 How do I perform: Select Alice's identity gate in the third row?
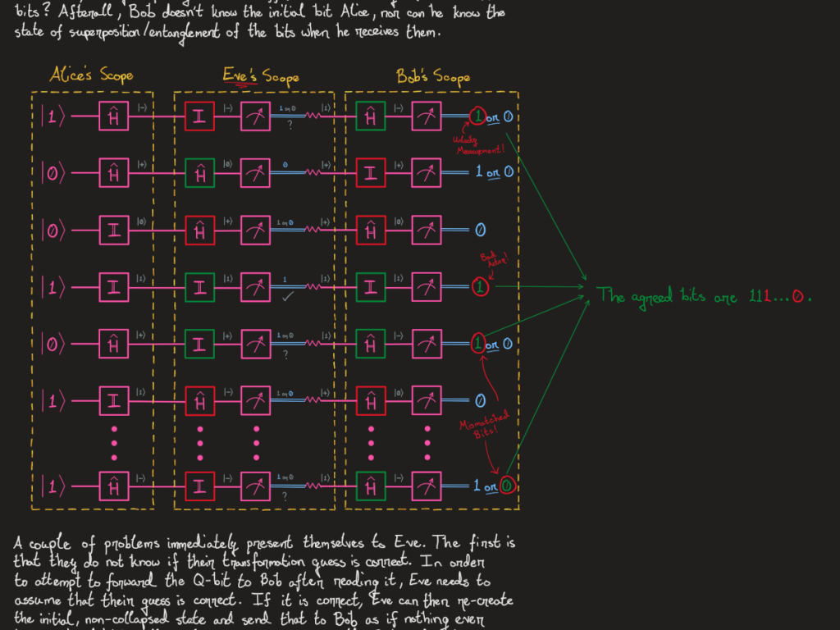(x=114, y=231)
